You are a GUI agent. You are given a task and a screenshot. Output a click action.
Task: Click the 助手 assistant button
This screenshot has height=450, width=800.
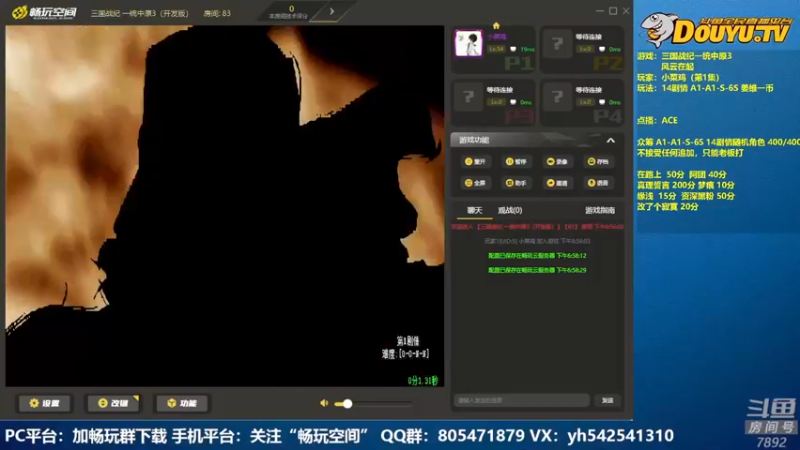(x=516, y=183)
